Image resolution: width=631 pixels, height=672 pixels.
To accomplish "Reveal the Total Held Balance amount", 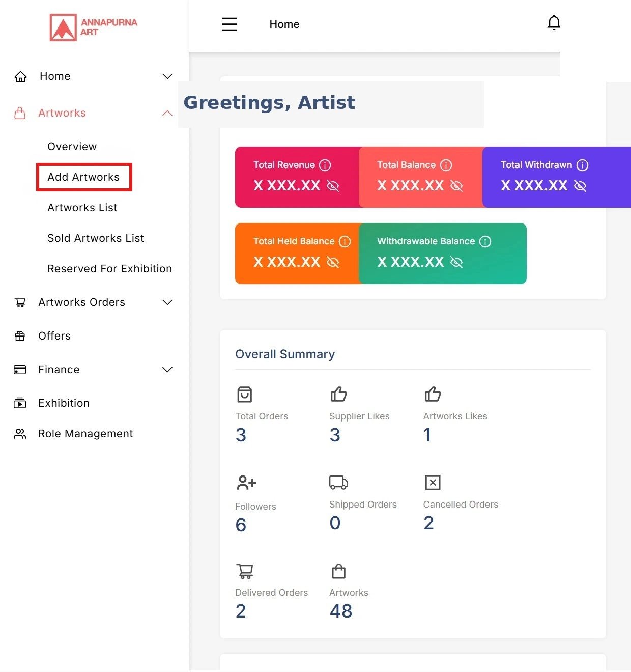I will 333,262.
